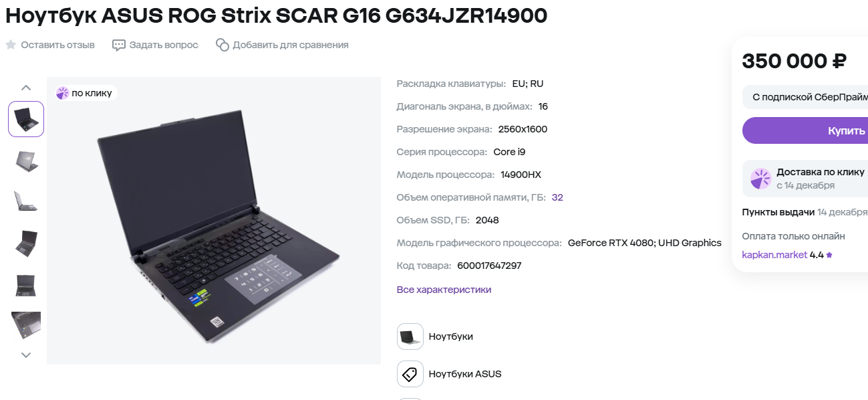Select the fifth front-view thumbnail

click(26, 284)
